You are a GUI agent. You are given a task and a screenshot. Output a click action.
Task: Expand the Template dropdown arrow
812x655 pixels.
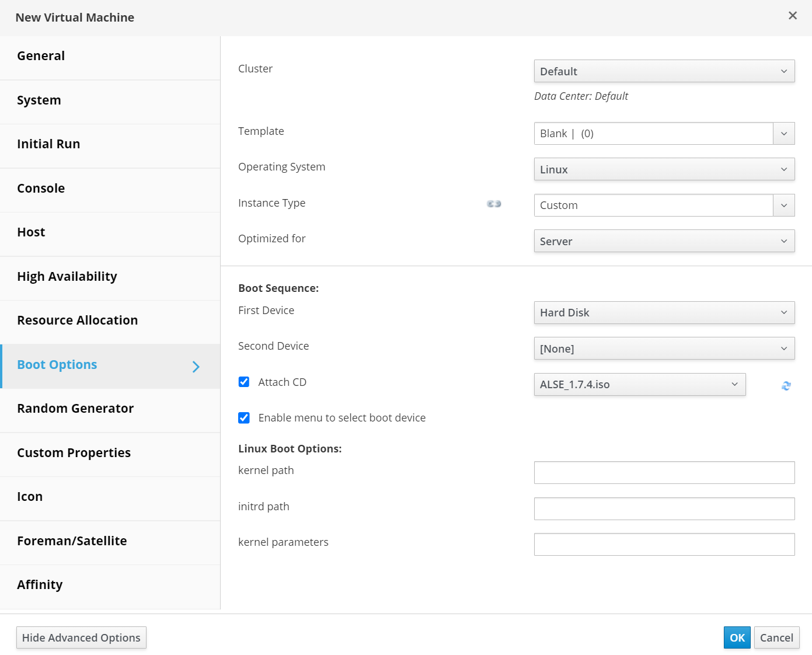(783, 134)
